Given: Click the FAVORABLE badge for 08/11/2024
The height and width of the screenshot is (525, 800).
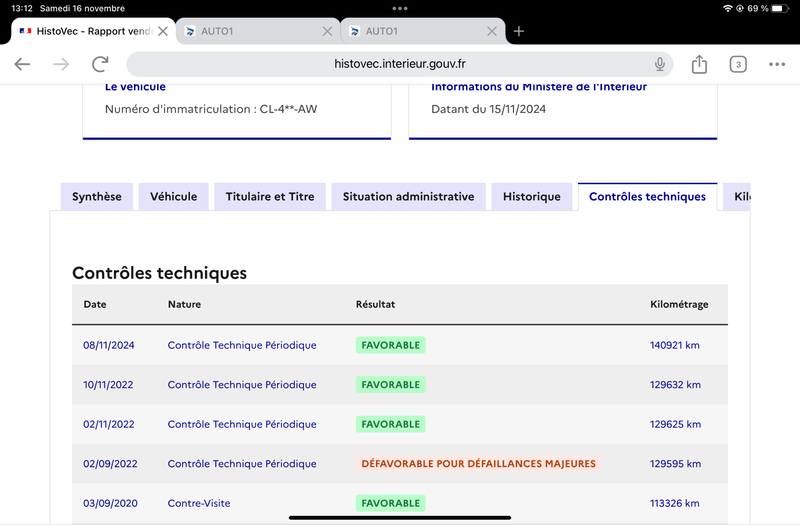Looking at the screenshot, I should click(391, 345).
